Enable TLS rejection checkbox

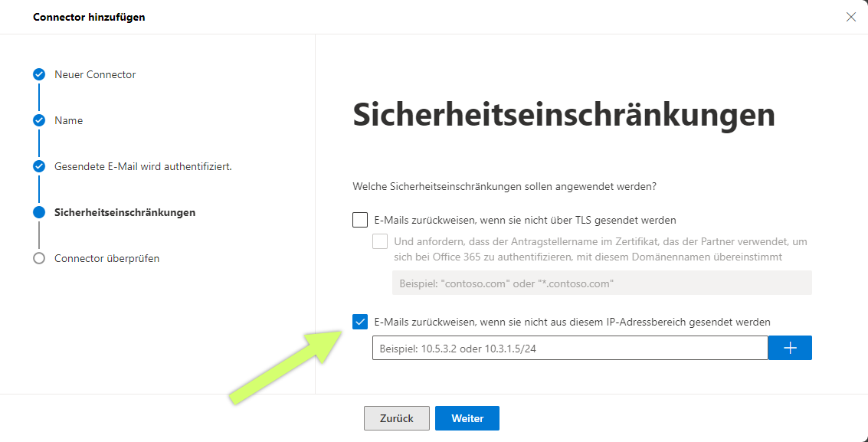360,220
